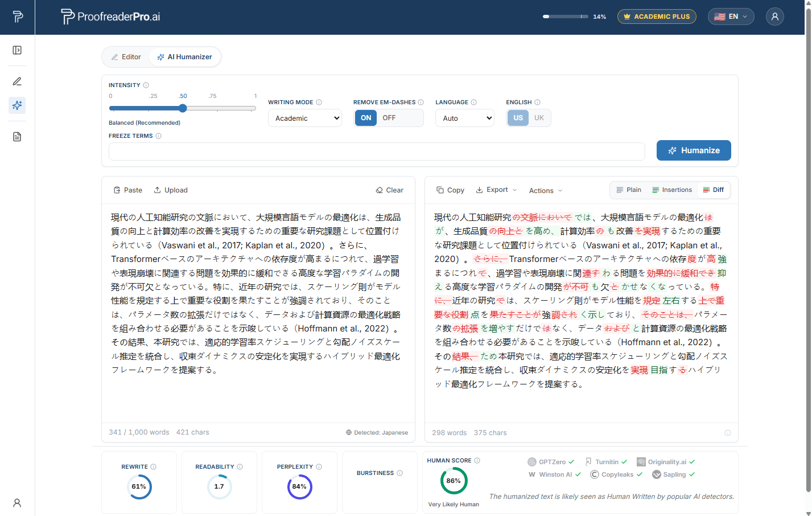Click the '298 words' output counter
812x516 pixels.
(449, 433)
